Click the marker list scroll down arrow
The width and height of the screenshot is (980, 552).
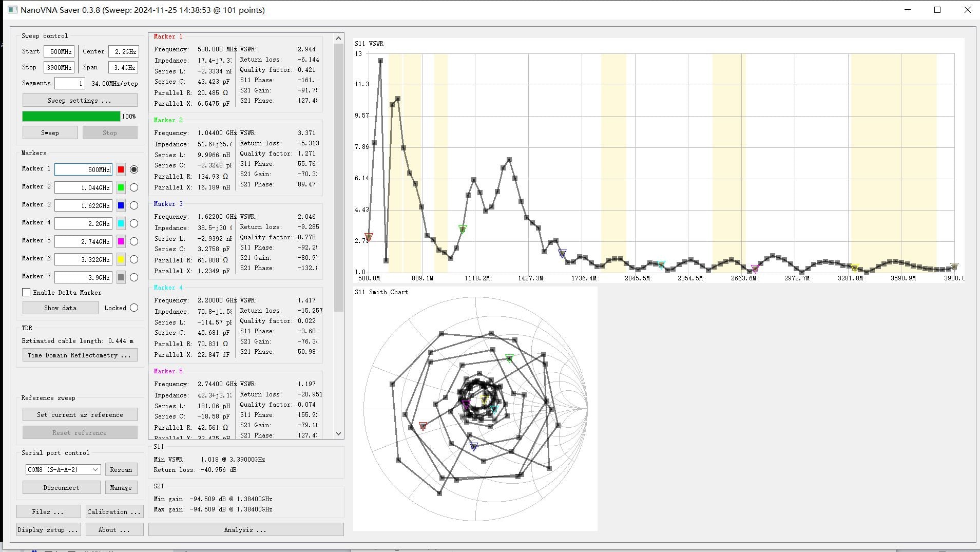338,433
